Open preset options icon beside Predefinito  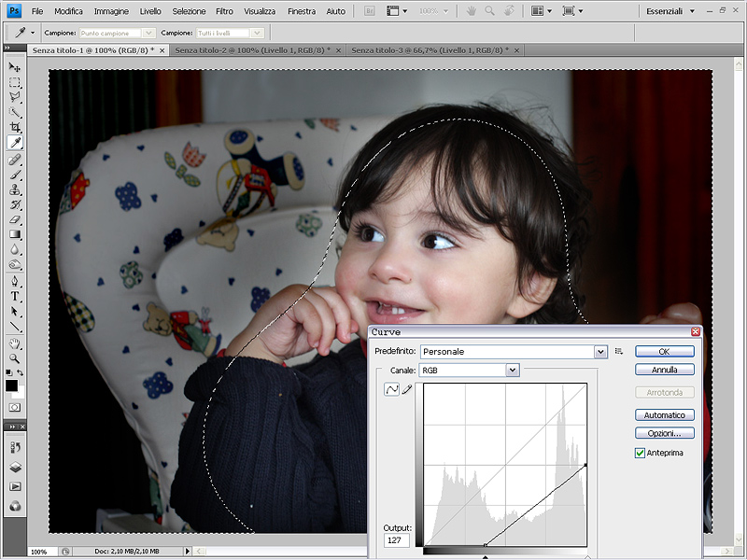618,352
